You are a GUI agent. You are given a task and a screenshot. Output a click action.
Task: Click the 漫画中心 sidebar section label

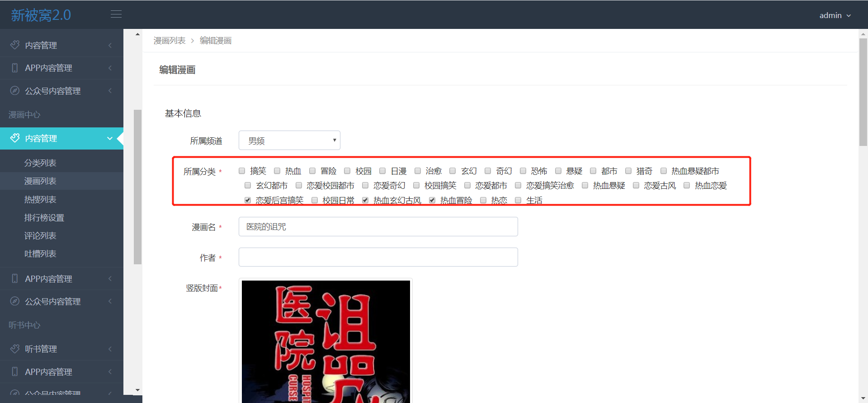(x=24, y=115)
